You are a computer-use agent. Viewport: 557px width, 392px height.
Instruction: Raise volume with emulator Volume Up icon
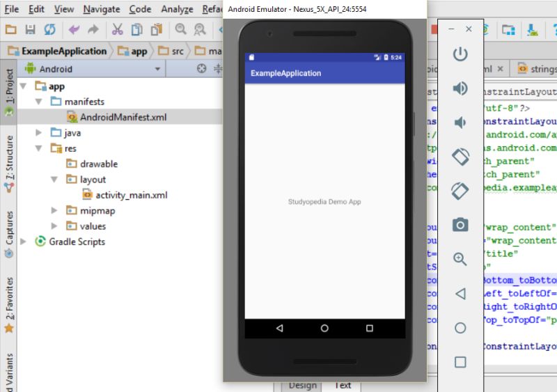pyautogui.click(x=460, y=88)
